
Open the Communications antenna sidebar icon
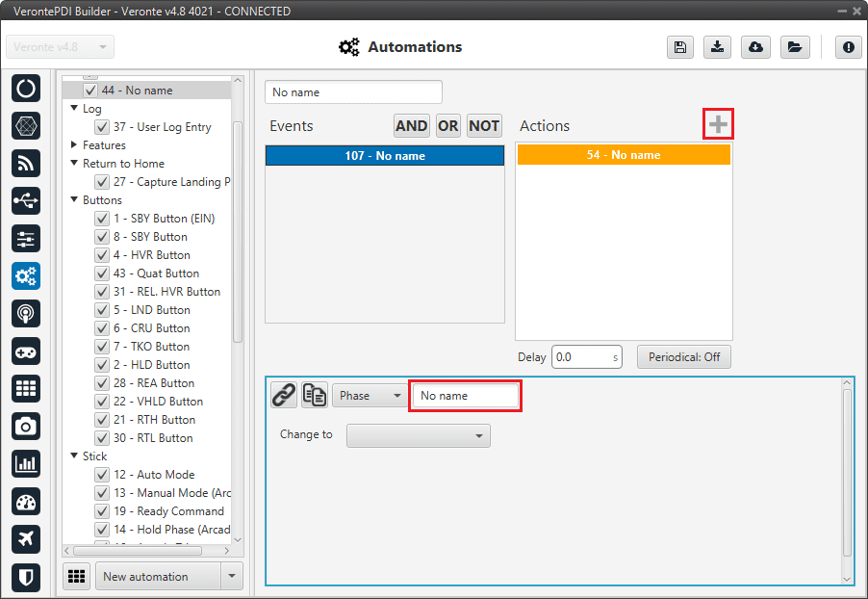click(25, 314)
